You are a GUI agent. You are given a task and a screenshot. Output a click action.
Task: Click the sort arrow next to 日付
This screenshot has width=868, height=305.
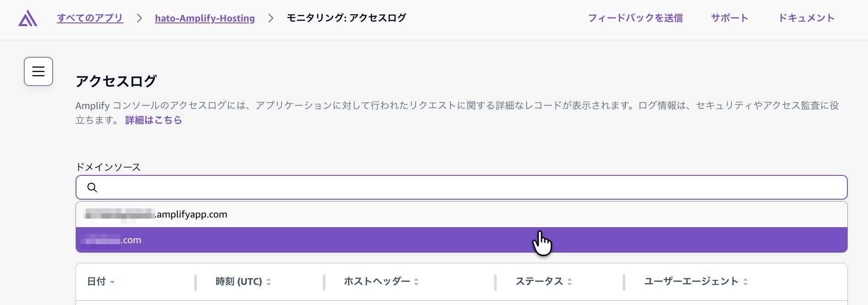pos(112,282)
